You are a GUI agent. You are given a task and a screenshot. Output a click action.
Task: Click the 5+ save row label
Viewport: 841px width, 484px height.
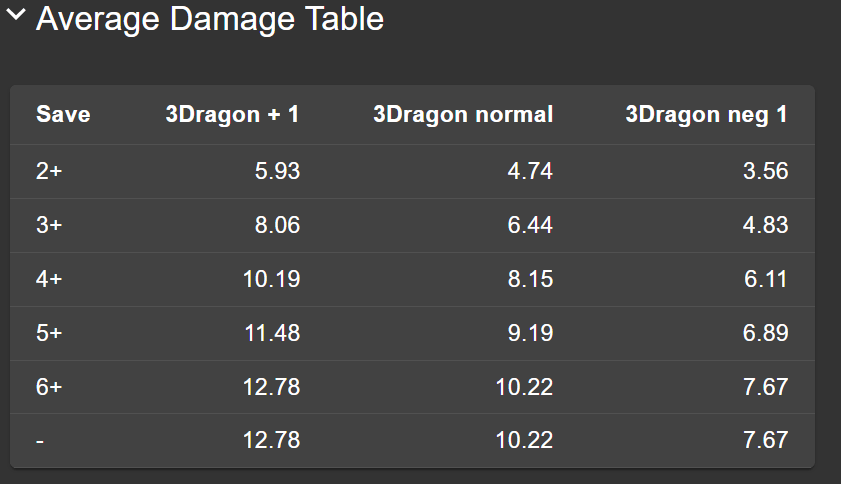49,333
